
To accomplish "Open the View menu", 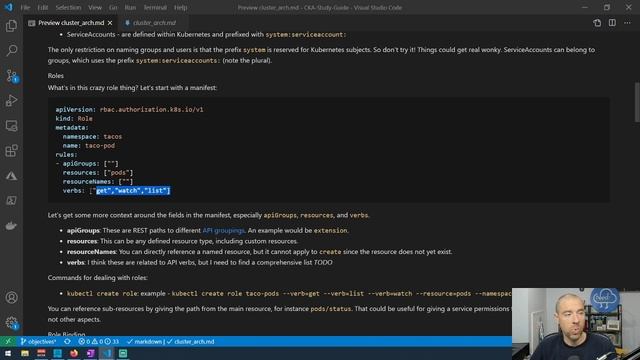I will click(95, 7).
